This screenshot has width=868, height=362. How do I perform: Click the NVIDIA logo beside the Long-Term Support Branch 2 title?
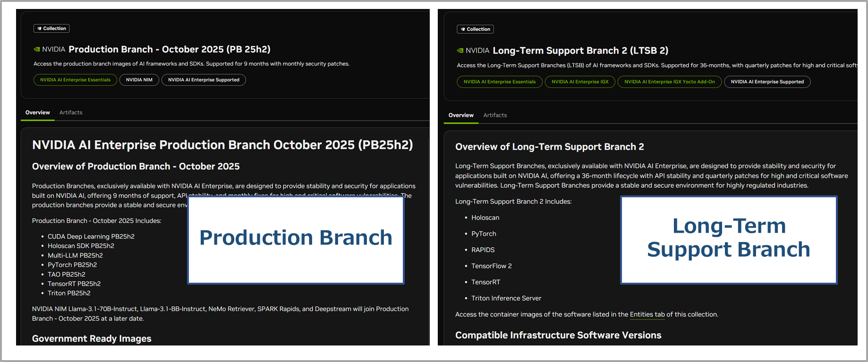460,51
